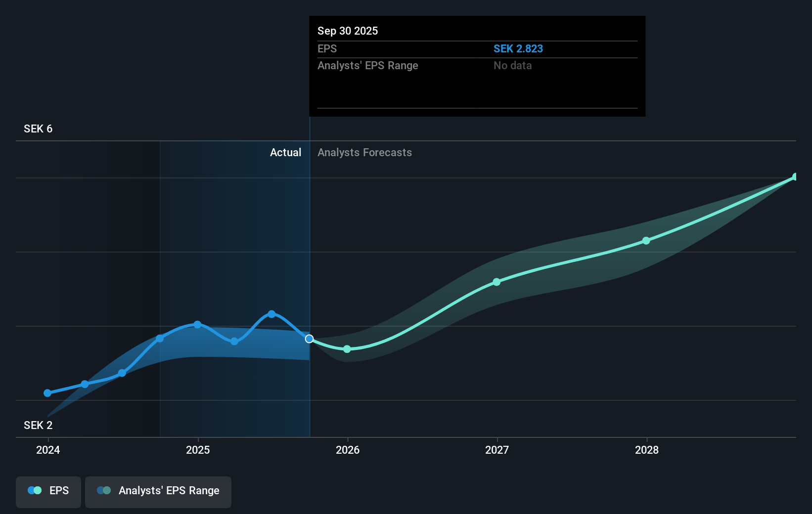Click the final forecast point at chart edge
Viewport: 812px width, 514px height.
click(x=795, y=177)
